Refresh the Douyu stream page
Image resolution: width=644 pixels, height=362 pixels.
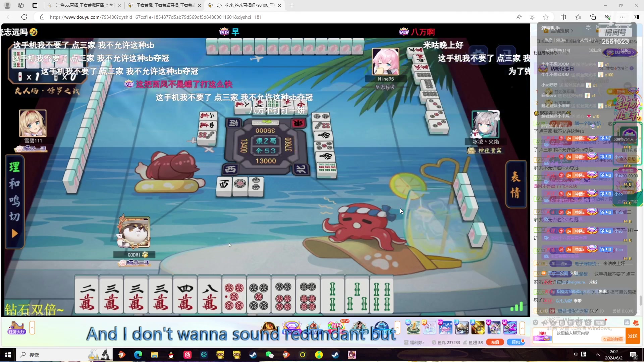(x=24, y=17)
